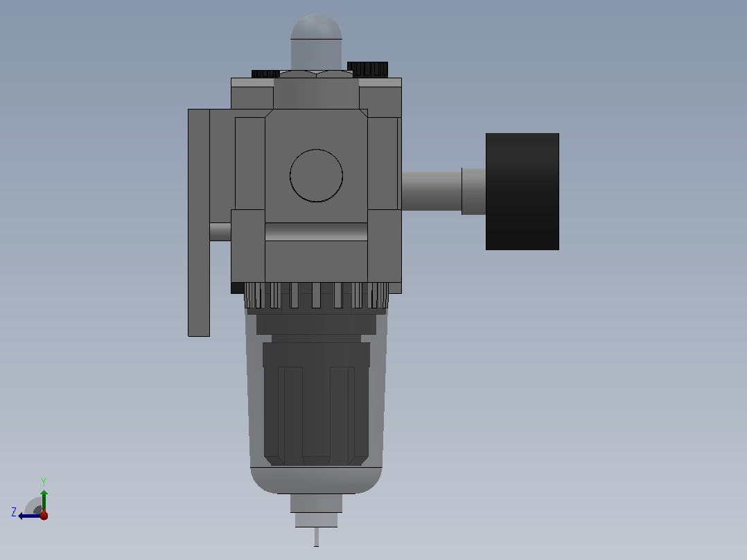Select the thin drain pin below the bowl
Viewport: 747px width, 560px height.
(316, 536)
